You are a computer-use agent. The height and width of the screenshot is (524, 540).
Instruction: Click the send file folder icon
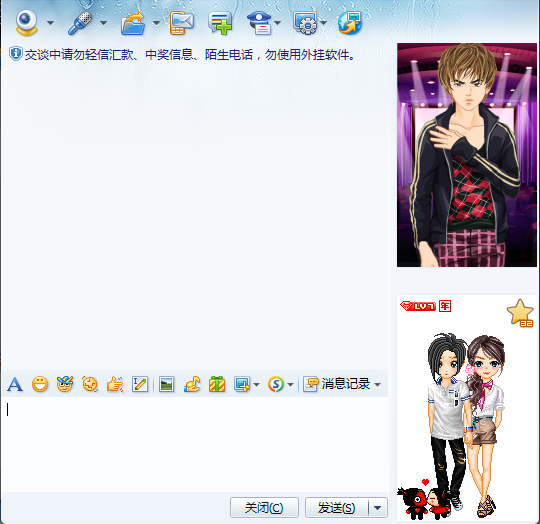tap(133, 23)
